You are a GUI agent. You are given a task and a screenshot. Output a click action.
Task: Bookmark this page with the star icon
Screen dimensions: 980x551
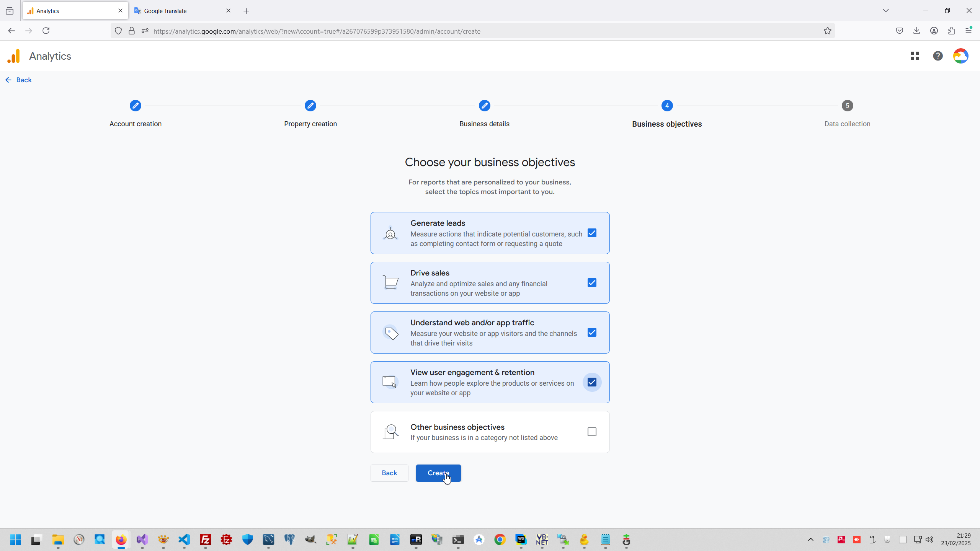[828, 31]
